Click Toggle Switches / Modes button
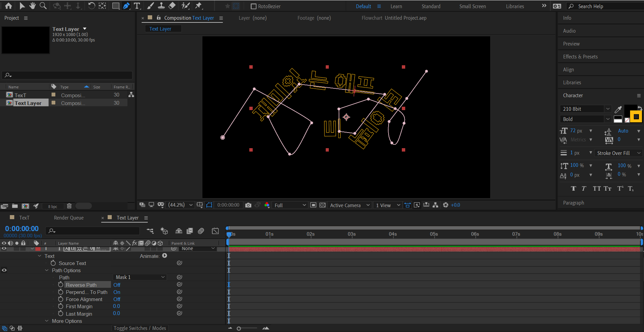This screenshot has width=644, height=332. pos(140,328)
